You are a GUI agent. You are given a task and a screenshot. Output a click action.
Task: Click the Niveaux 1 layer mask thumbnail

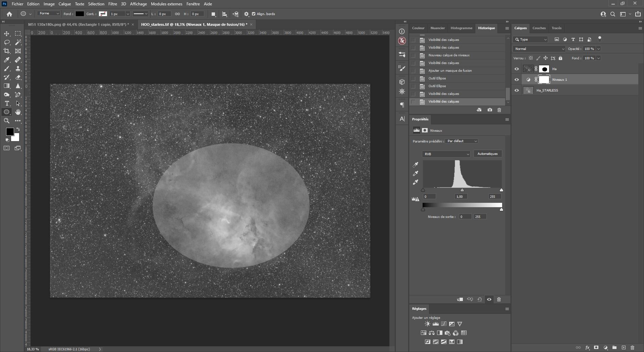coord(544,80)
